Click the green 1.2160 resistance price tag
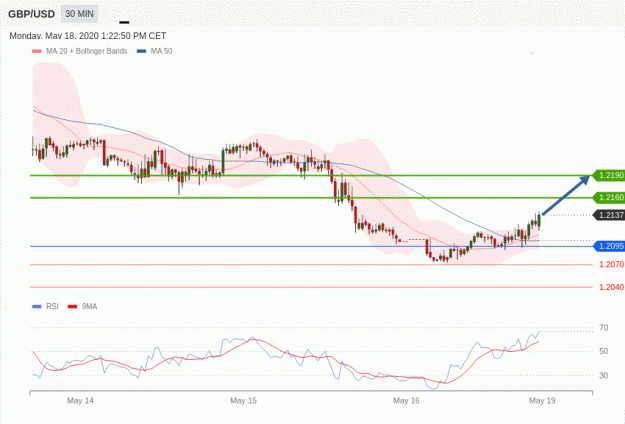 609,197
